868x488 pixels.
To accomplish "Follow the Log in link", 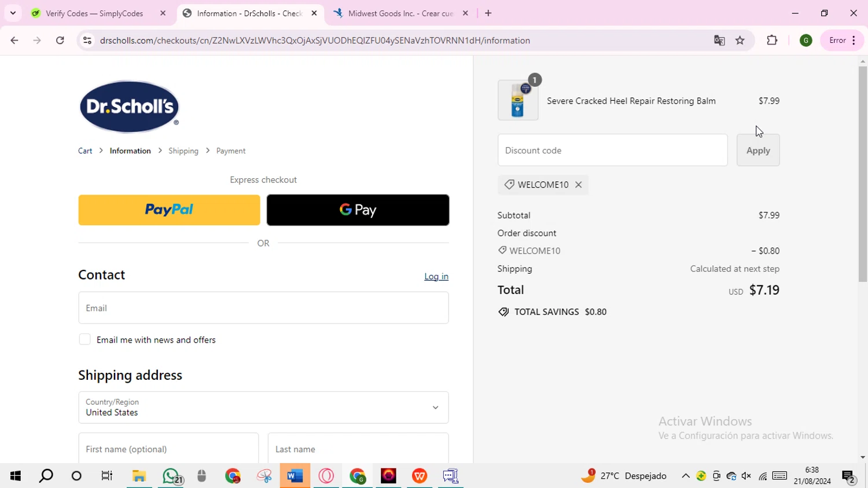I will [436, 277].
